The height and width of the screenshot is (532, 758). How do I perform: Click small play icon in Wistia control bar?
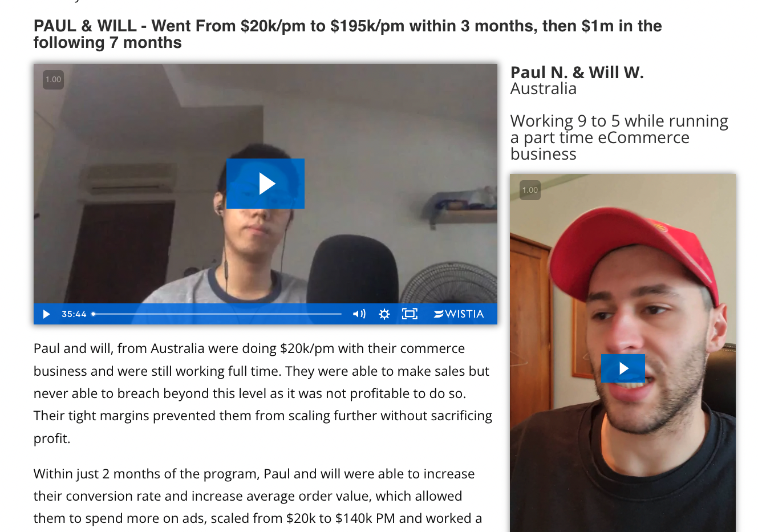click(47, 314)
